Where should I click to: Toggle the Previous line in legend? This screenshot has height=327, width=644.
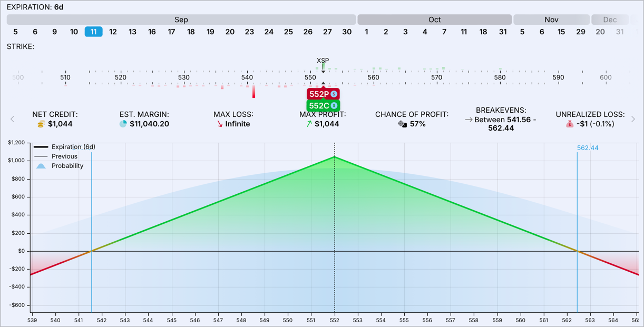pyautogui.click(x=41, y=156)
